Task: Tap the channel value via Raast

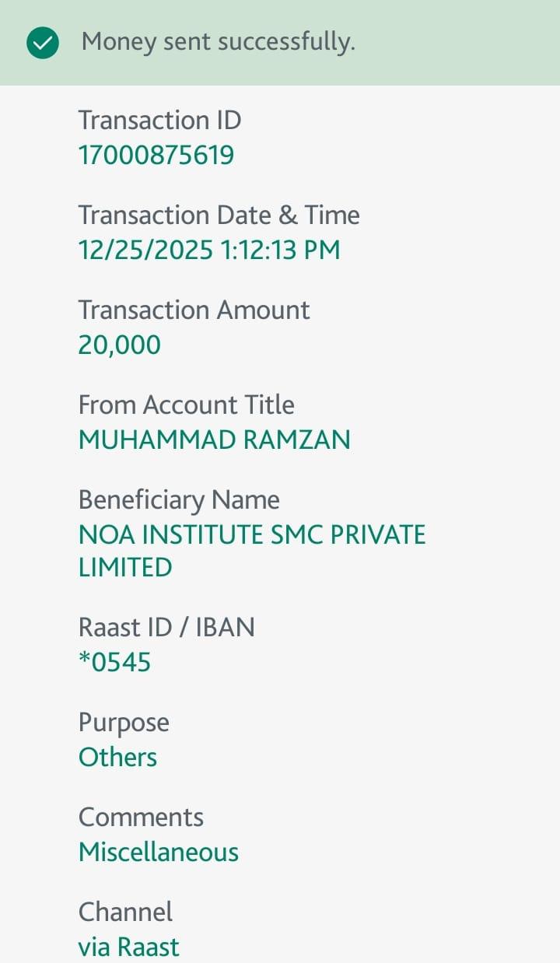Action: (x=128, y=947)
